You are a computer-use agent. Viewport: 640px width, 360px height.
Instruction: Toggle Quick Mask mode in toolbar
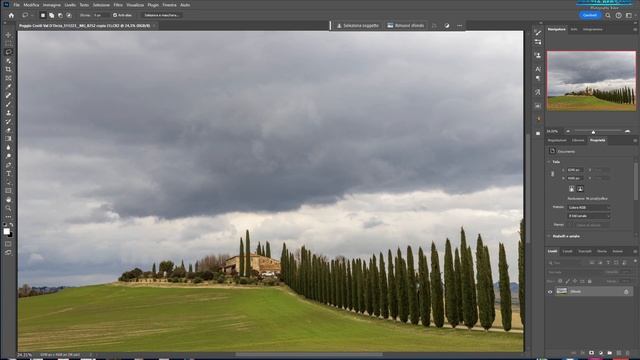point(8,244)
